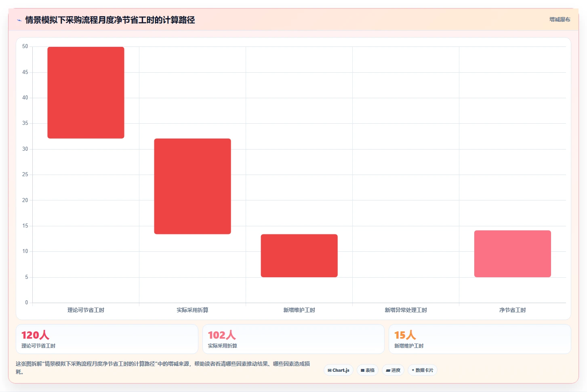Click the y-axis value 50
Screen dimensions: 587x392
coord(25,46)
